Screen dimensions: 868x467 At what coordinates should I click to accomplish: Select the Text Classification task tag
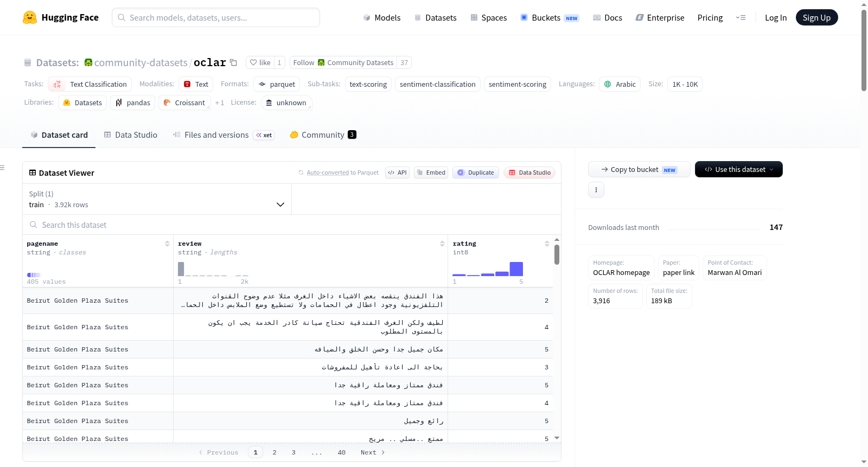coord(90,84)
